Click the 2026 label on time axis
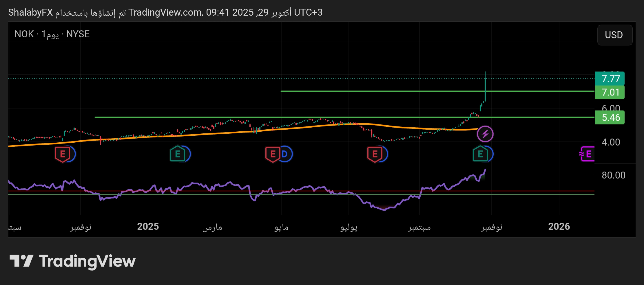Screen dimensions: 644x285 coord(559,227)
